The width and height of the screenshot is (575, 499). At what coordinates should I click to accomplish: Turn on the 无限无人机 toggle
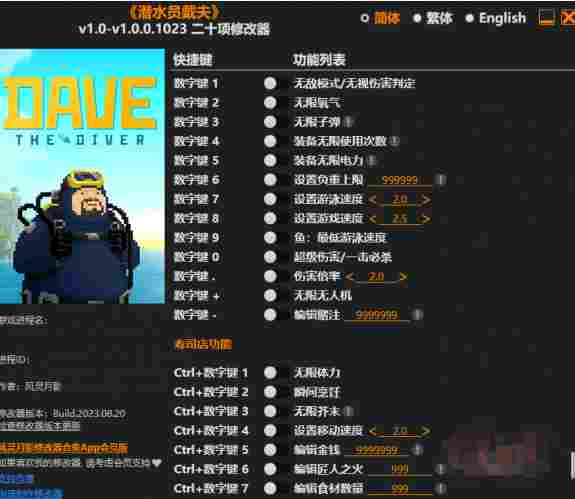[x=270, y=295]
